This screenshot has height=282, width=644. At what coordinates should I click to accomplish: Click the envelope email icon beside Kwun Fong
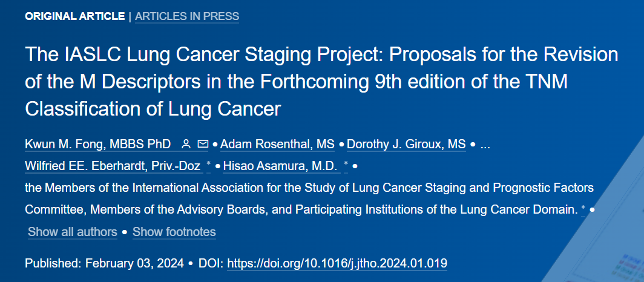click(203, 144)
